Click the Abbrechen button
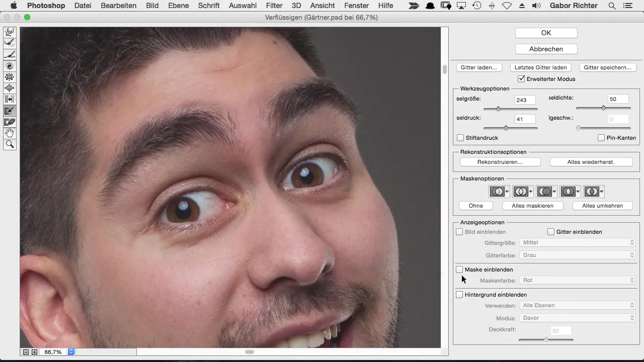 (546, 49)
